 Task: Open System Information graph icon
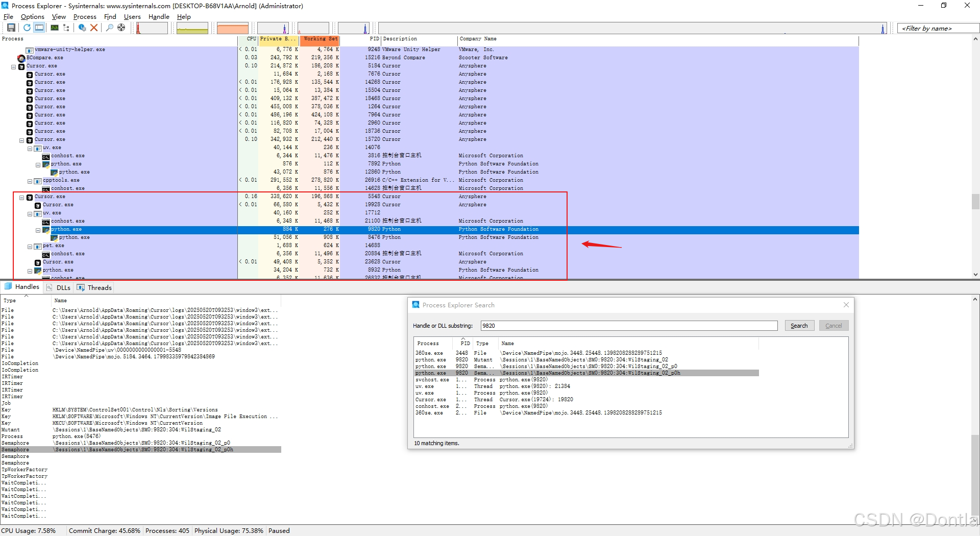tap(54, 28)
